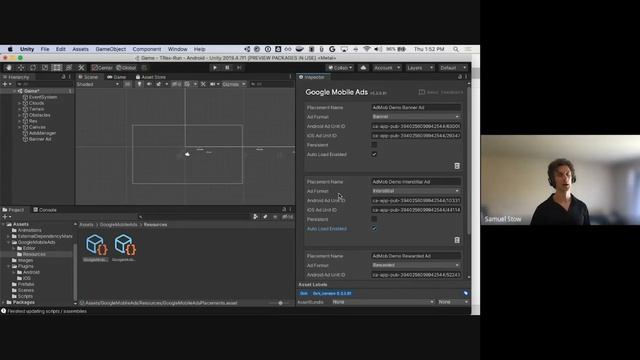The width and height of the screenshot is (640, 360).
Task: Select Game scene in Hierarchy
Action: point(31,91)
